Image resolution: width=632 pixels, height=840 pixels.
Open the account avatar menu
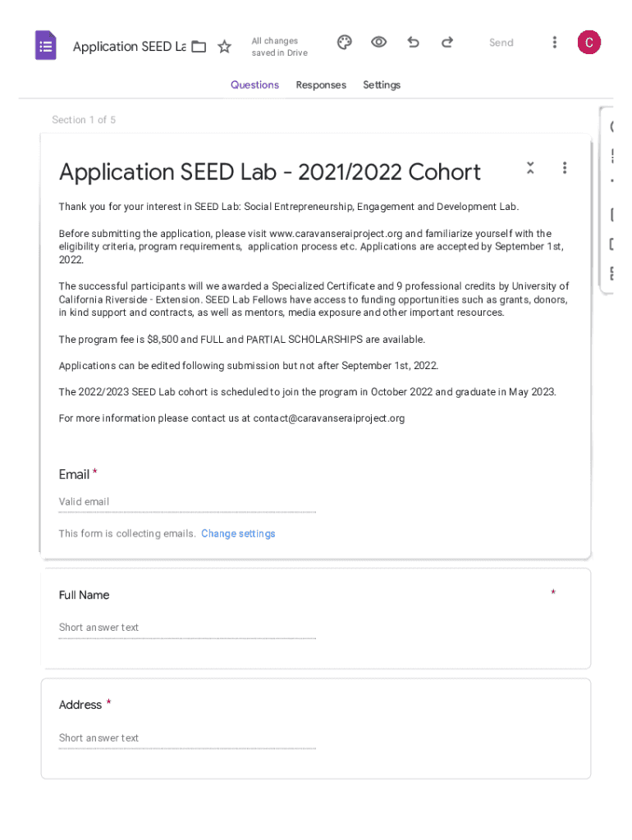pos(588,43)
